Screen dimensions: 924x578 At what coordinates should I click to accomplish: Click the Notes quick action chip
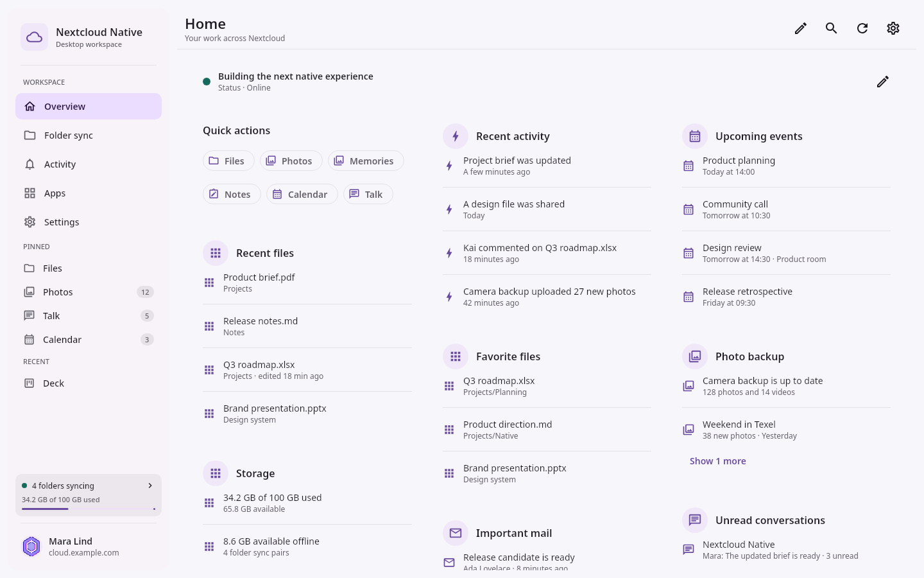(x=232, y=194)
